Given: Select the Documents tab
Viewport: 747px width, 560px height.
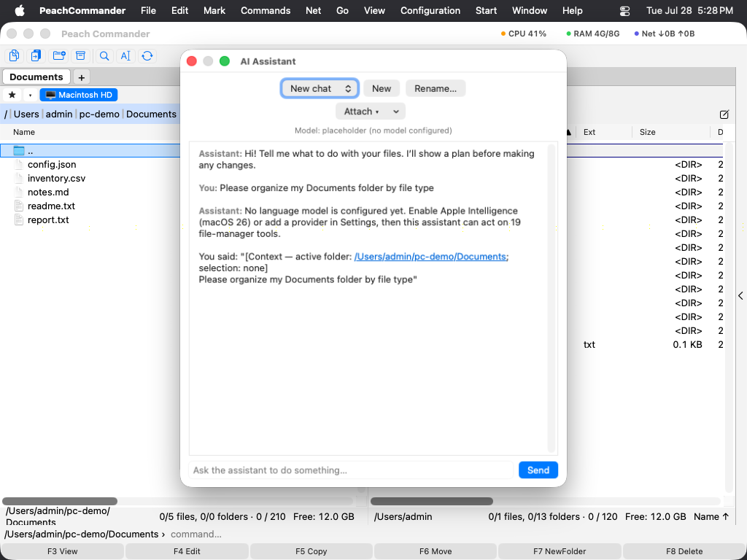Looking at the screenshot, I should (36, 77).
